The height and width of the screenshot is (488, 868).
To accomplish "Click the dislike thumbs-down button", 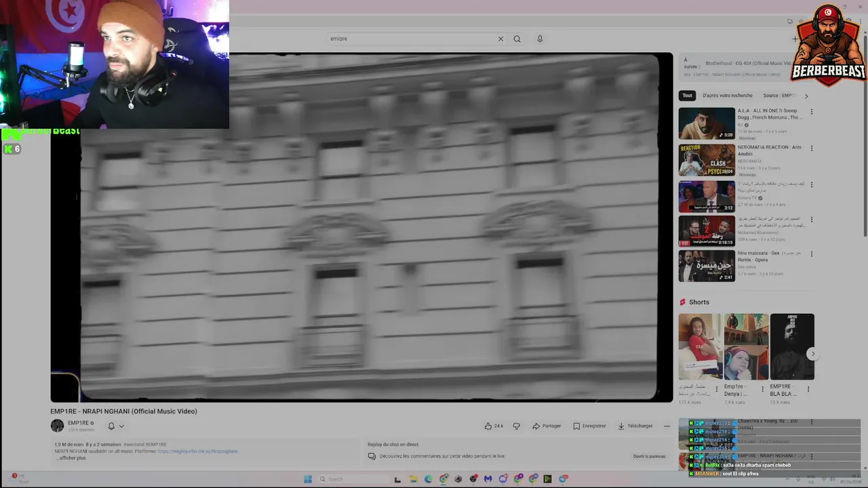I will point(516,426).
